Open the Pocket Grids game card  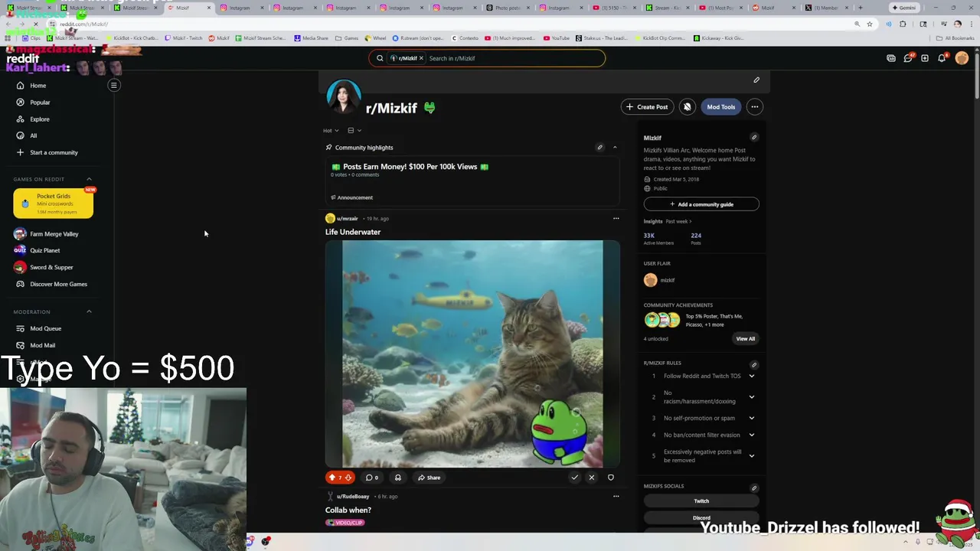pyautogui.click(x=53, y=204)
